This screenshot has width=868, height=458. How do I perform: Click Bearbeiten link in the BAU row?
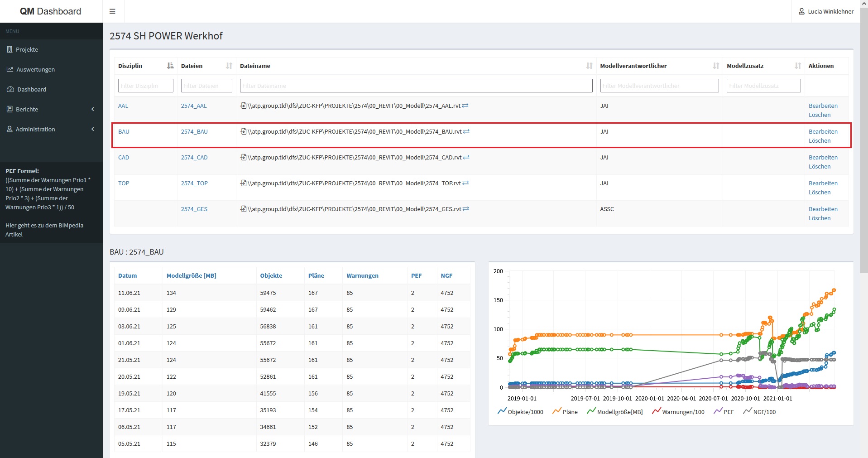[823, 131]
